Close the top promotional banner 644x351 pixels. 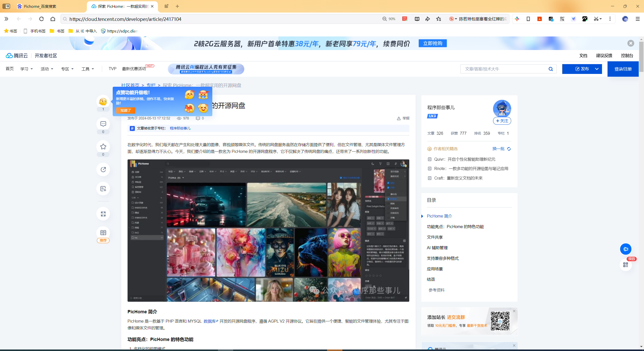[x=631, y=43]
